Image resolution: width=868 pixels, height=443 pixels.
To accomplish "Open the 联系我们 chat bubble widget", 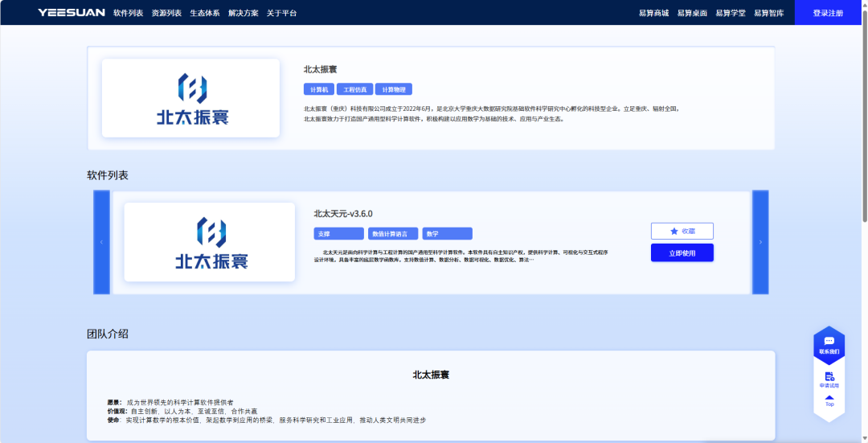I will coord(829,342).
